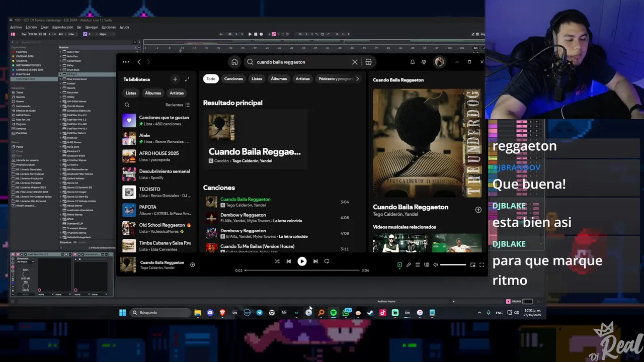644x362 pixels.
Task: Open File Explorer from taskbar
Action: (198, 313)
